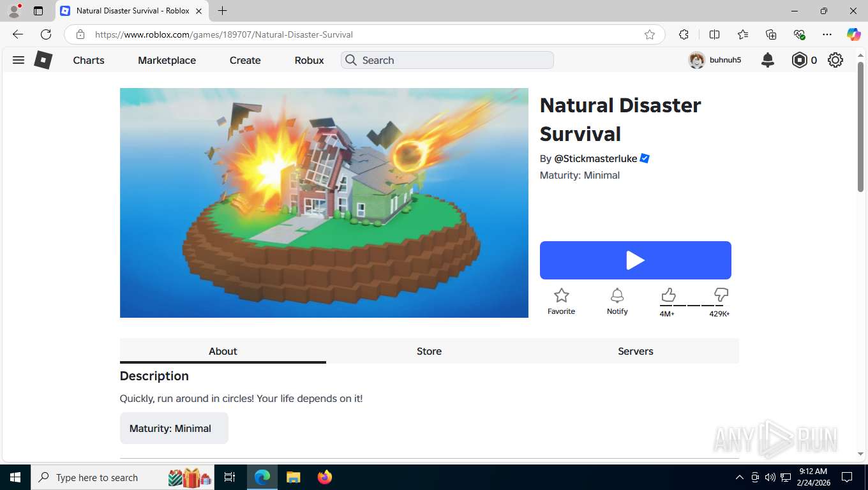Open File Explorer from the taskbar

pyautogui.click(x=293, y=477)
